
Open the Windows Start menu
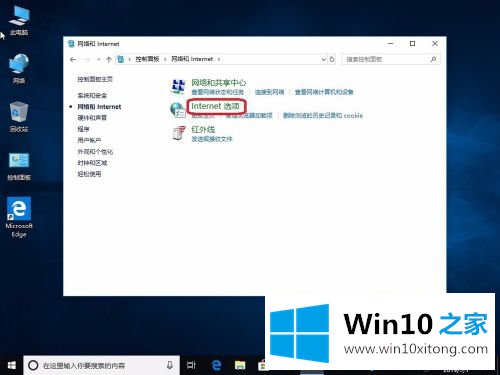pos(12,365)
